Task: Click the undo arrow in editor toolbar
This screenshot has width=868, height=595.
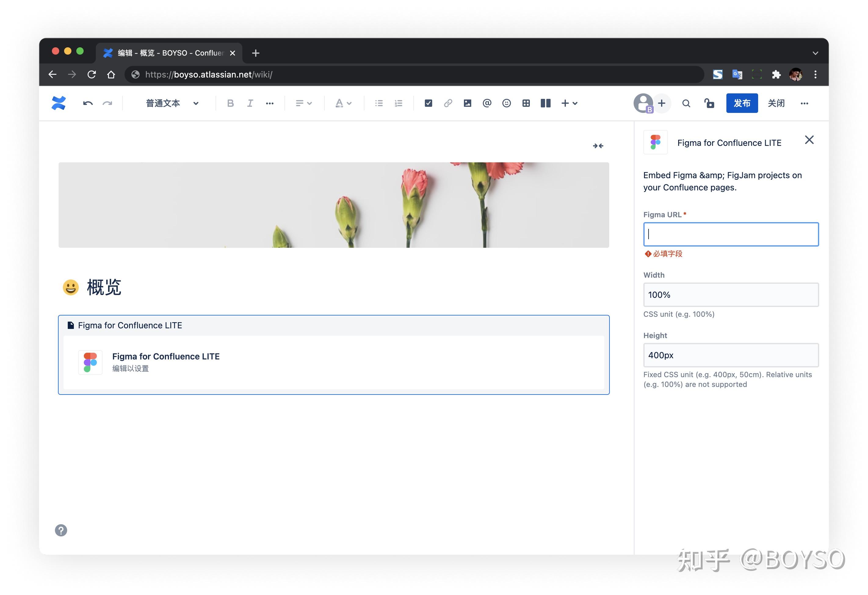Action: pyautogui.click(x=88, y=103)
